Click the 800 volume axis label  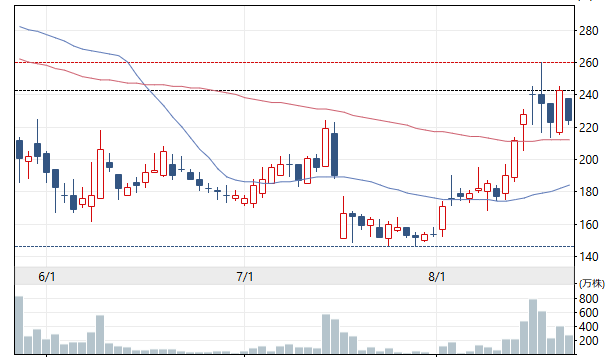click(x=589, y=299)
